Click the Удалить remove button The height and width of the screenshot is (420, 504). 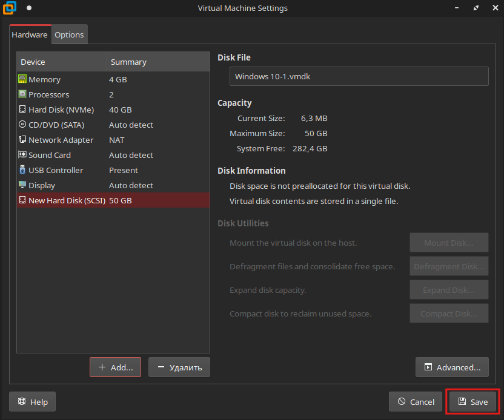pyautogui.click(x=179, y=367)
